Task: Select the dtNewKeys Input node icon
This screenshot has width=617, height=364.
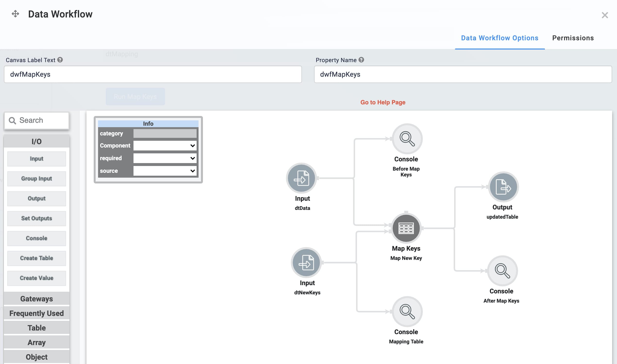Action: pyautogui.click(x=306, y=263)
